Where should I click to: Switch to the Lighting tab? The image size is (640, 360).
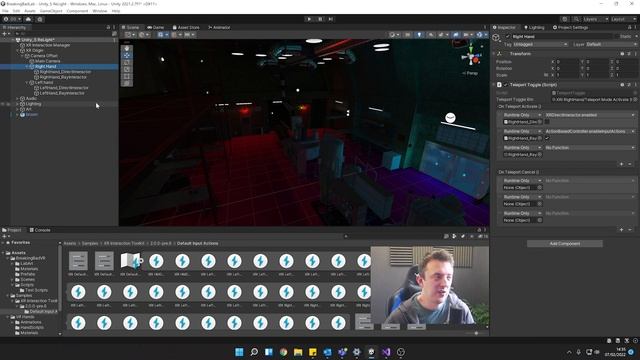(x=534, y=27)
